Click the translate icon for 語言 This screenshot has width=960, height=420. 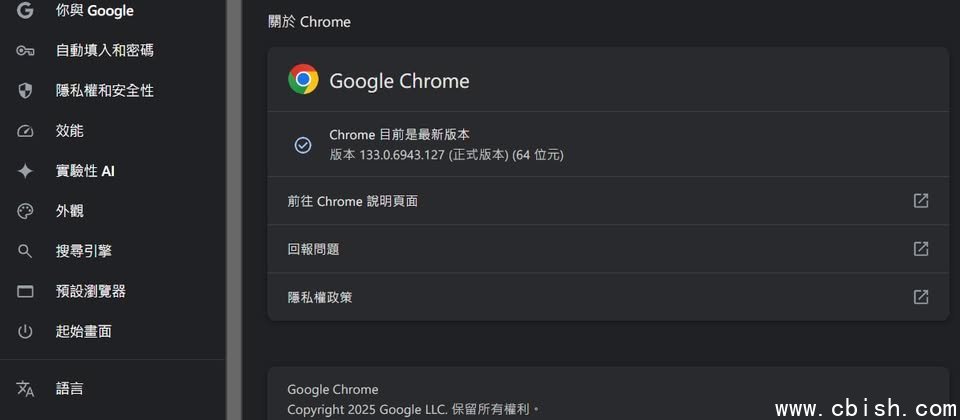pyautogui.click(x=26, y=388)
